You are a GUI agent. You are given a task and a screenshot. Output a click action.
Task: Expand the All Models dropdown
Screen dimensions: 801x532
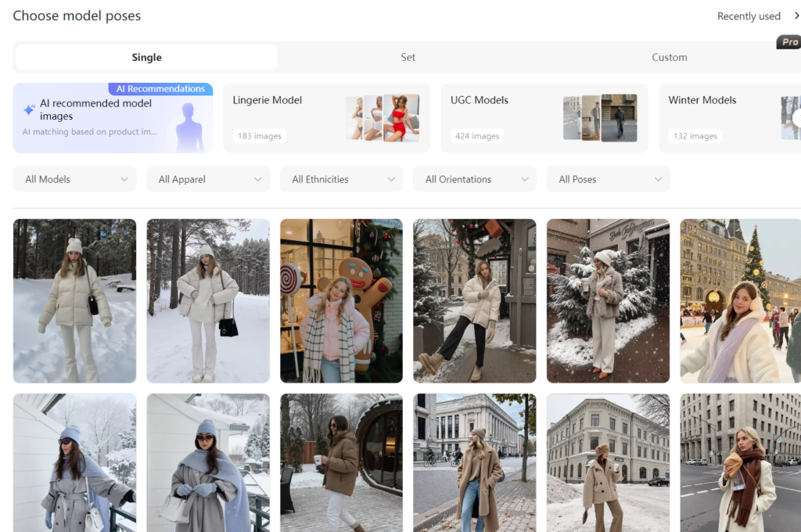pyautogui.click(x=75, y=179)
